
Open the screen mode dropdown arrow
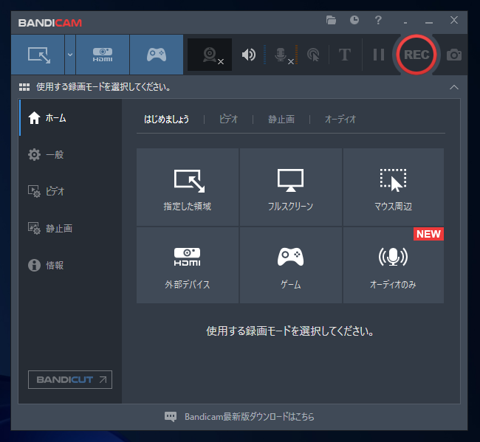coord(70,55)
